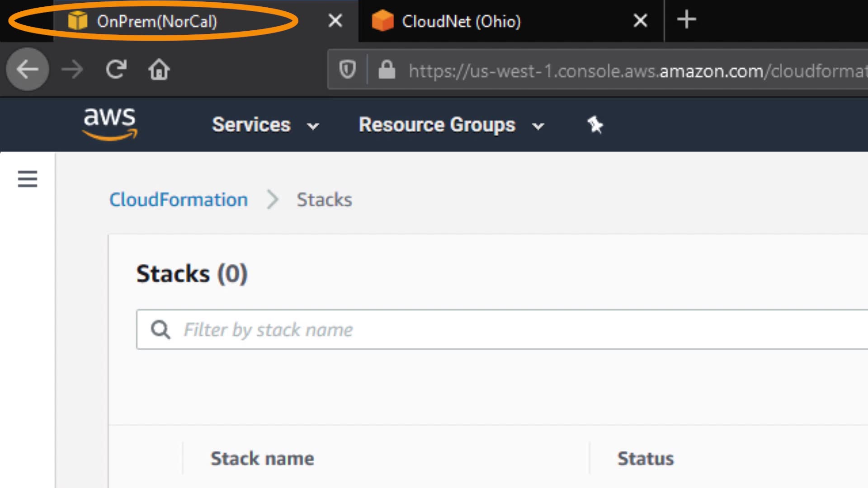This screenshot has height=488, width=868.
Task: Click the browser forward arrow button
Action: point(72,70)
